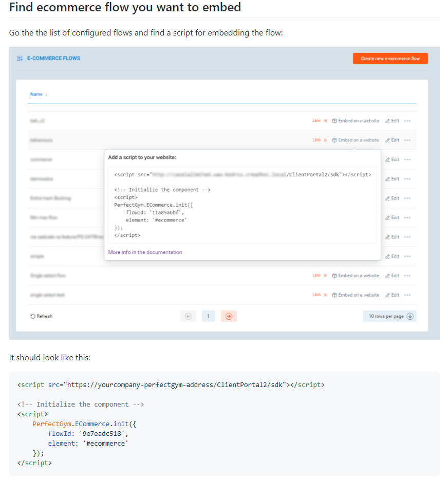Click the greyed previous page arrow
Screen dimensions: 448x477
pos(188,317)
